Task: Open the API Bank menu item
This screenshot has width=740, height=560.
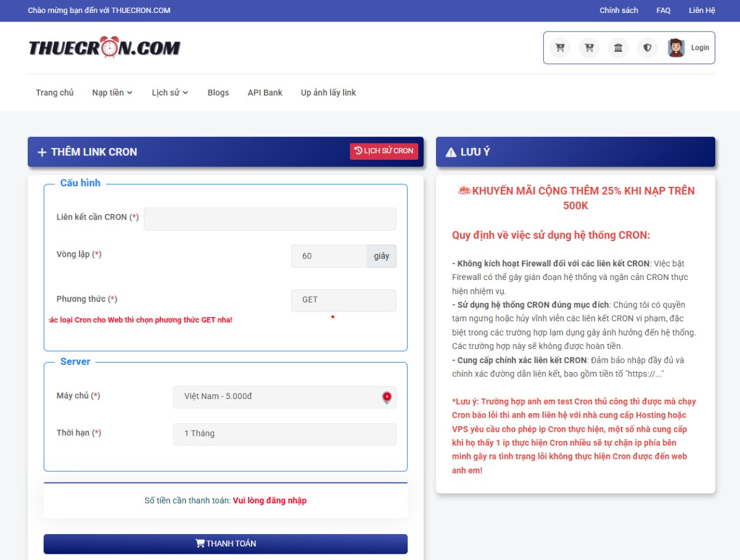Action: pos(265,93)
